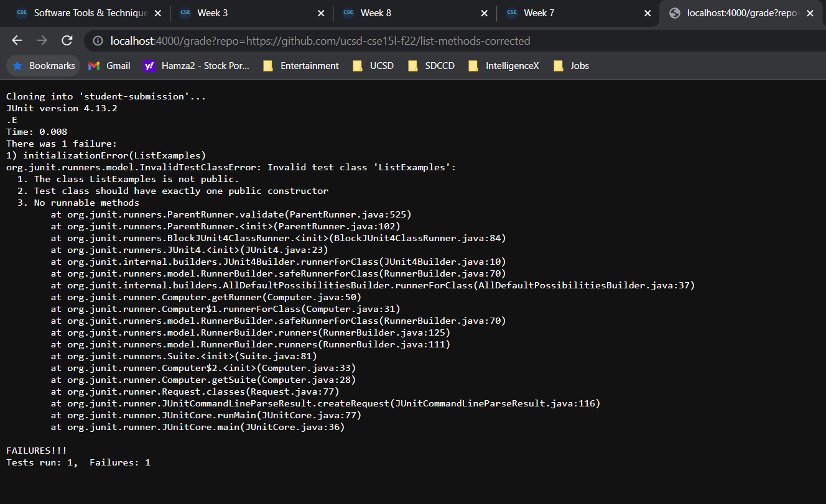This screenshot has width=826, height=504.
Task: Click the InvalidTestClassError message line
Action: (x=231, y=167)
